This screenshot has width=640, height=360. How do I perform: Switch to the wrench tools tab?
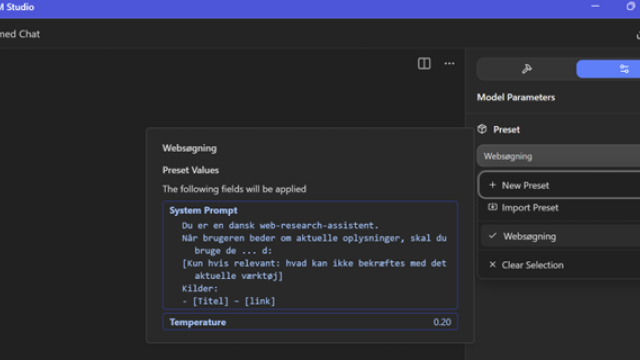point(527,69)
